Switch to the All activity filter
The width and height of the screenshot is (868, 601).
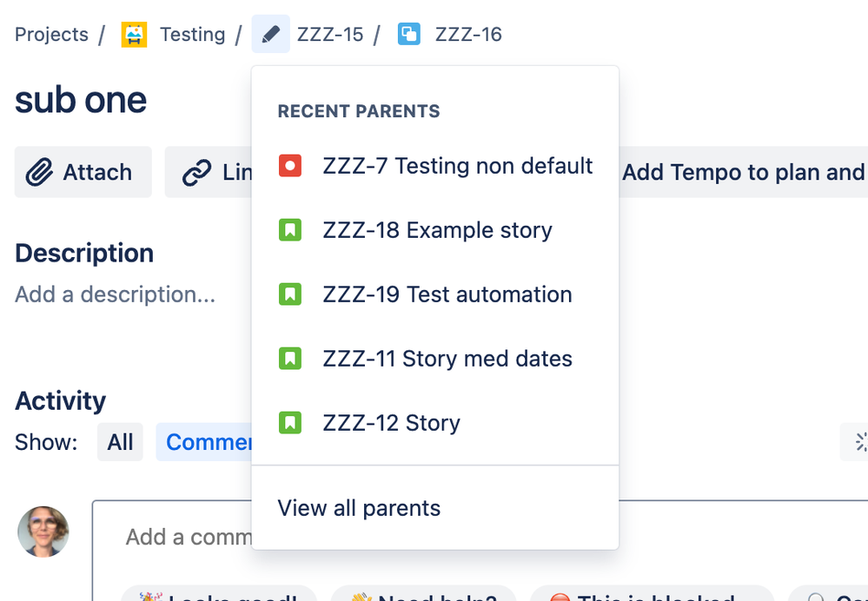120,442
